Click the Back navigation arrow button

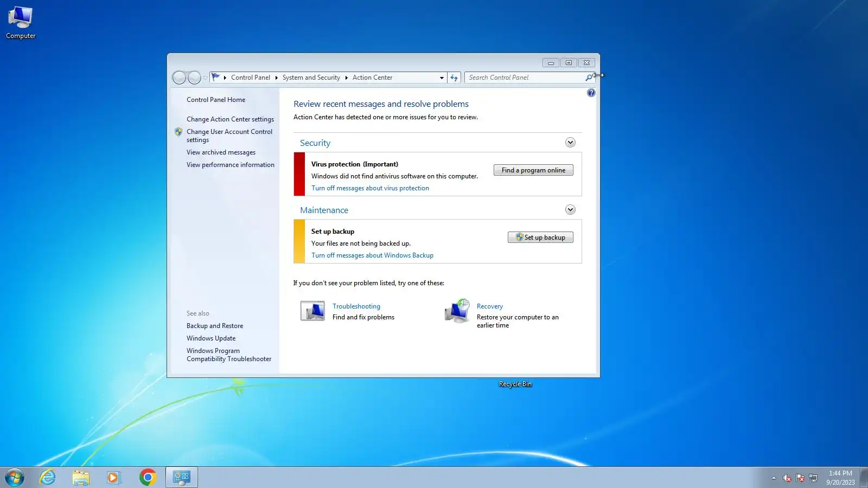coord(179,78)
